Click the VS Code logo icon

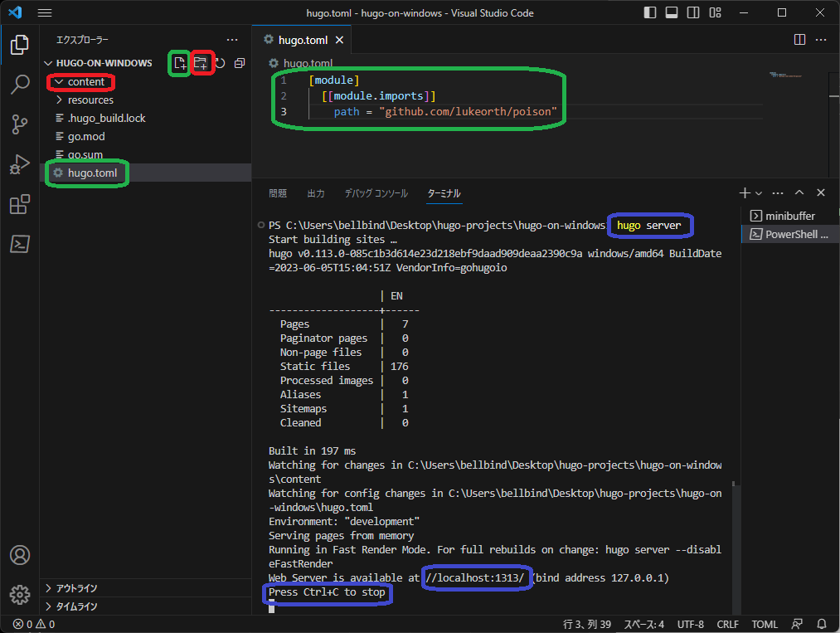pyautogui.click(x=16, y=12)
